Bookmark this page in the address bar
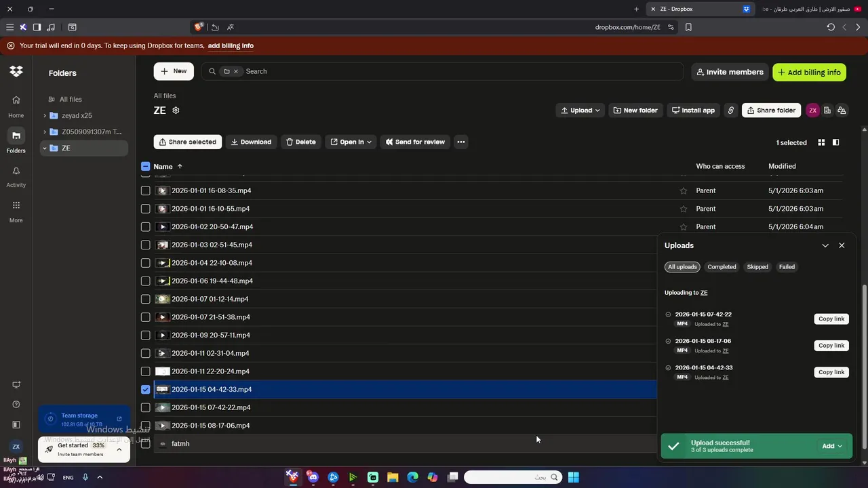This screenshot has height=488, width=868. [x=688, y=27]
